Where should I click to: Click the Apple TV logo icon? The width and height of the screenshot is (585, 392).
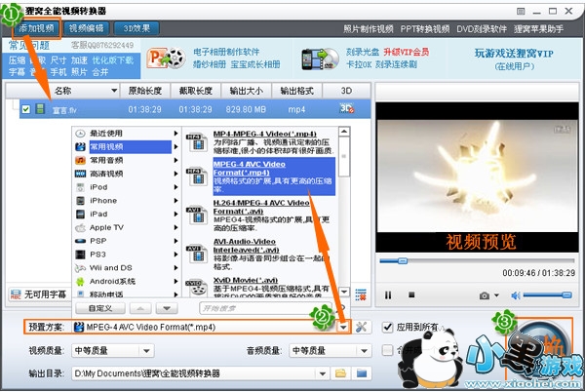tap(80, 227)
